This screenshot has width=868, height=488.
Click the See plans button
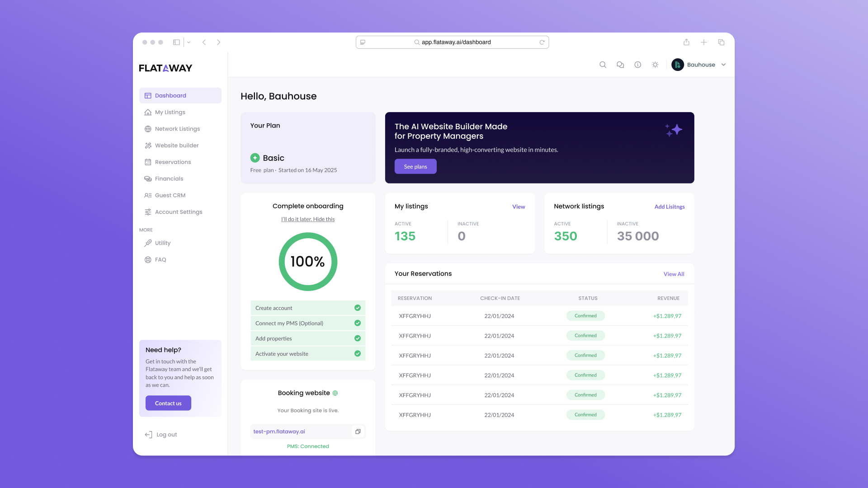415,166
